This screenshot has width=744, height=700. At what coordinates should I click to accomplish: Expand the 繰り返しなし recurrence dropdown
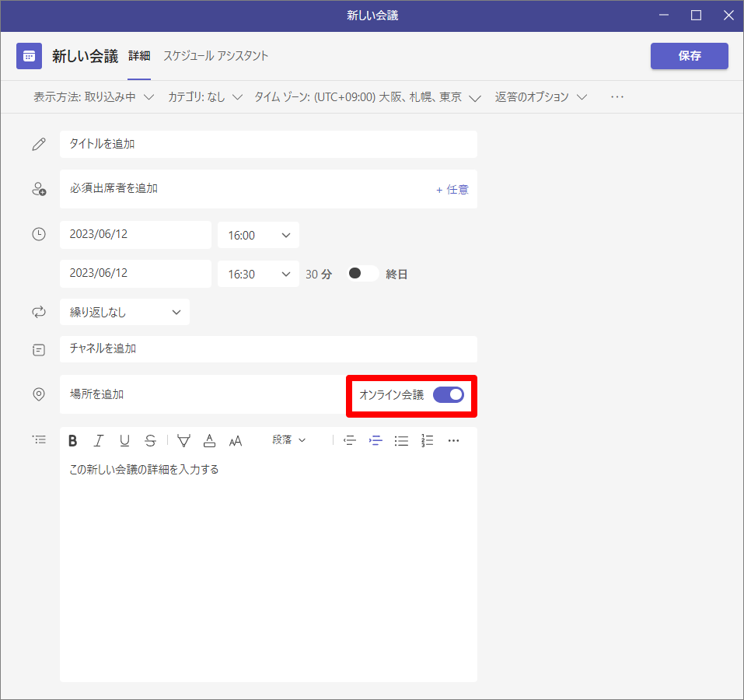point(124,312)
